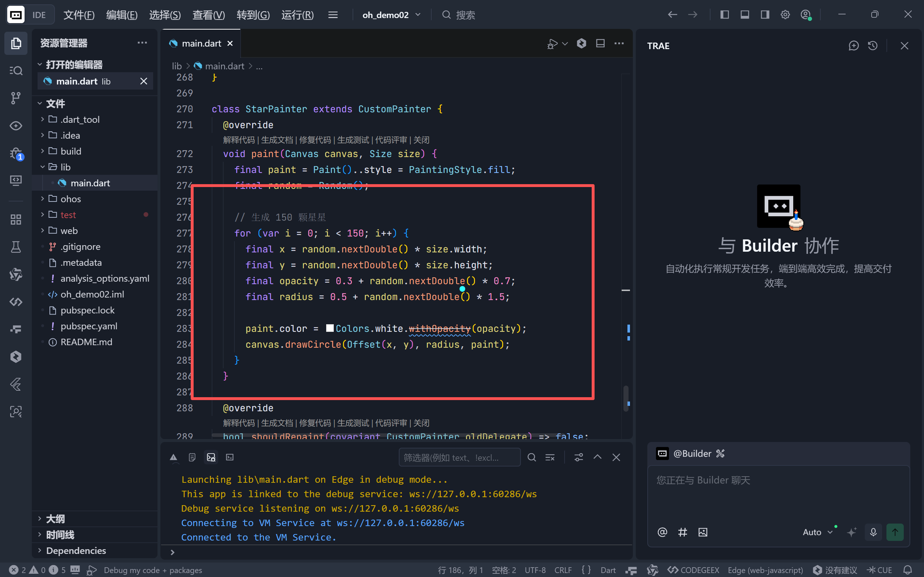Open the Search sidebar icon
This screenshot has height=577, width=924.
point(16,71)
